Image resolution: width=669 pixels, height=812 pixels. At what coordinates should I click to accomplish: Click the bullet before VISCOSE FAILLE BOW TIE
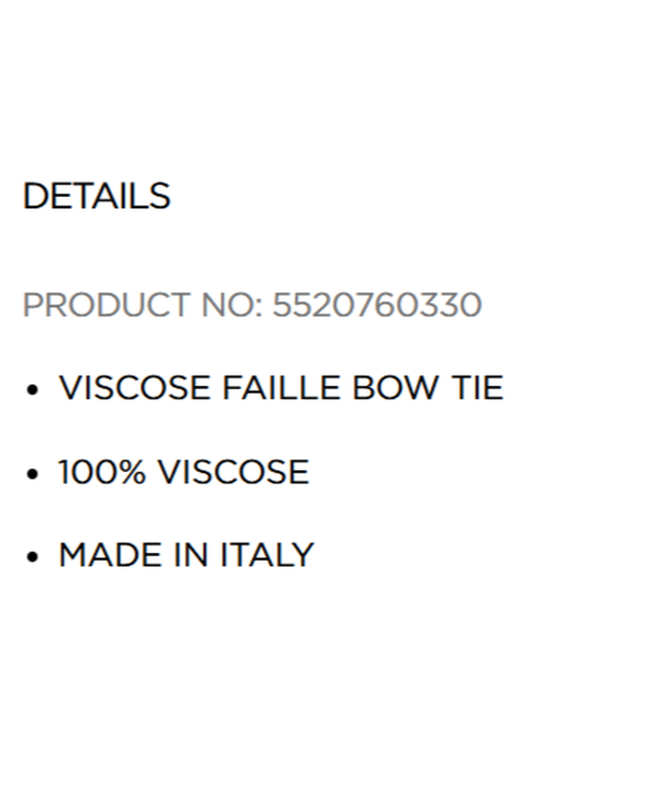pyautogui.click(x=33, y=390)
